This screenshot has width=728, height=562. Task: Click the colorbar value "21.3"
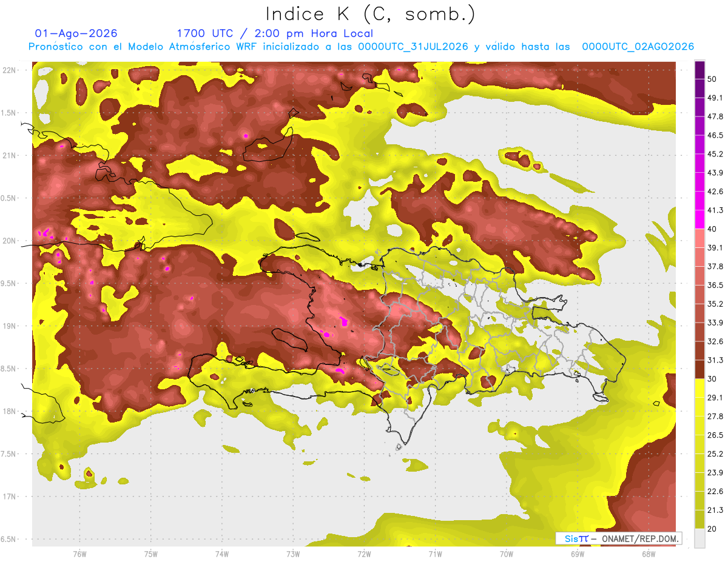tap(715, 510)
